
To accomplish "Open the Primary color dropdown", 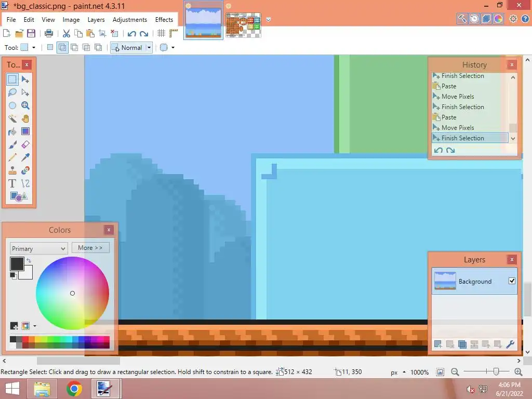I will (x=38, y=248).
